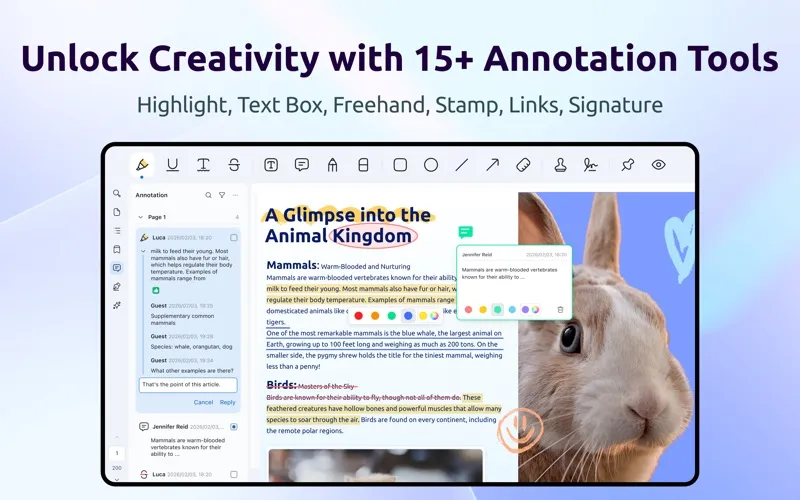Screen dimensions: 800x500
Task: Click the green thumbs-up reaction
Action: click(156, 290)
